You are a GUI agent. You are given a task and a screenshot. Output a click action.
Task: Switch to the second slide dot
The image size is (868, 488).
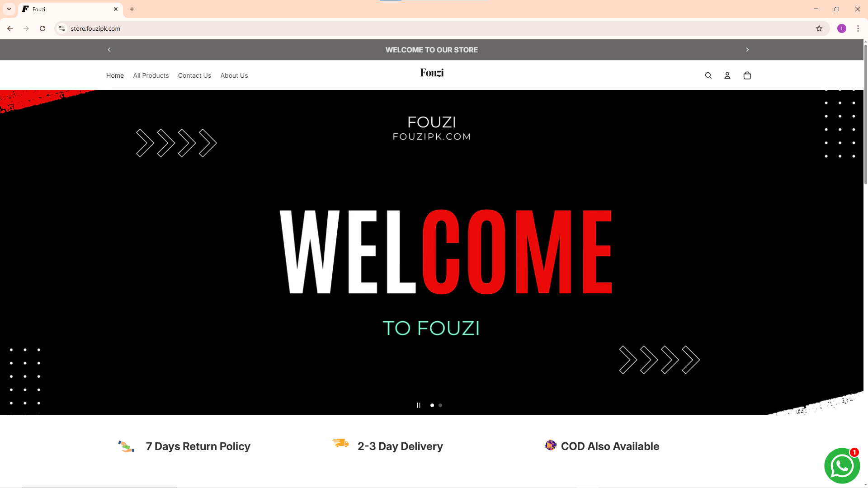click(440, 405)
